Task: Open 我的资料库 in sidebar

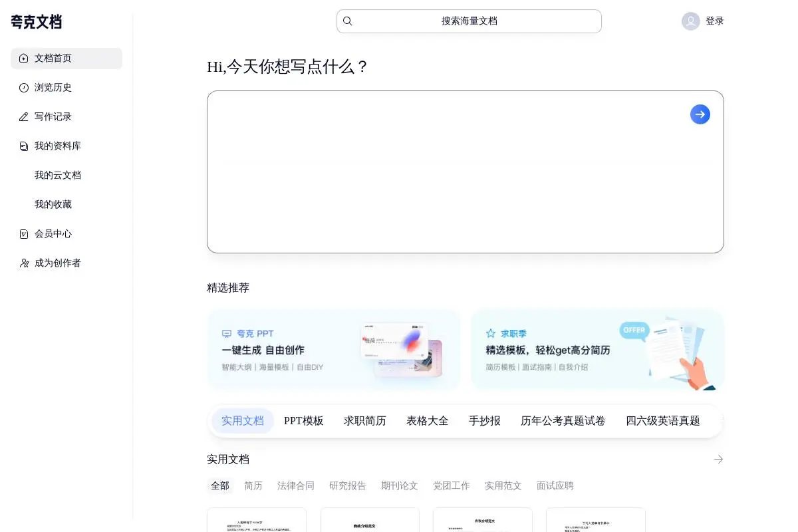Action: 66,146
